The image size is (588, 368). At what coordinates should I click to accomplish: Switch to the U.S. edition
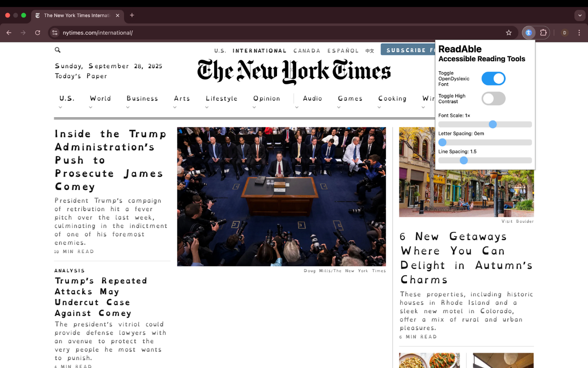click(220, 51)
